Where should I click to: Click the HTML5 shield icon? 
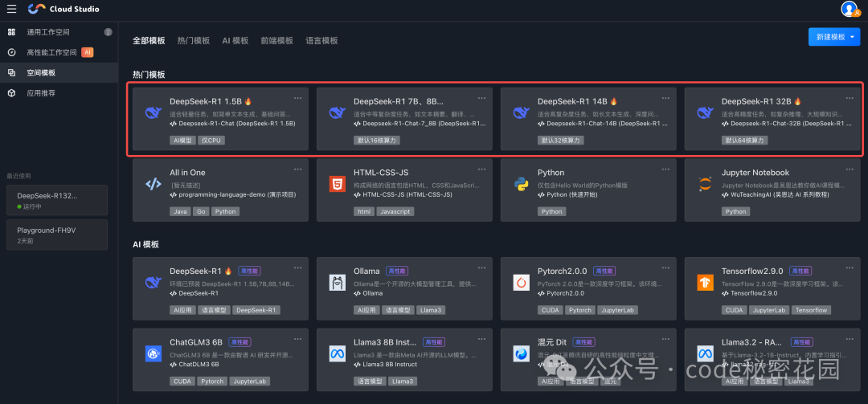pyautogui.click(x=337, y=184)
